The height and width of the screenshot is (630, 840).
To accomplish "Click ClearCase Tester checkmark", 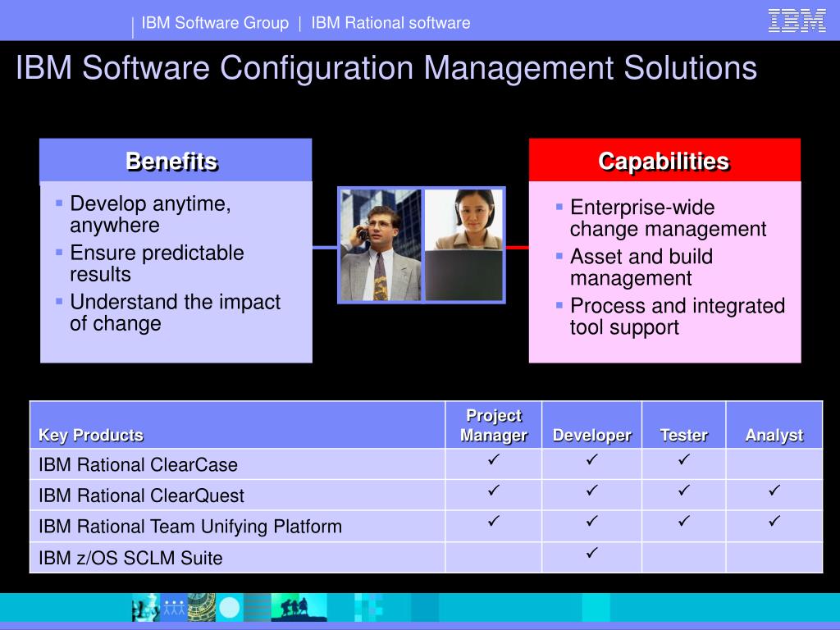I will [683, 459].
